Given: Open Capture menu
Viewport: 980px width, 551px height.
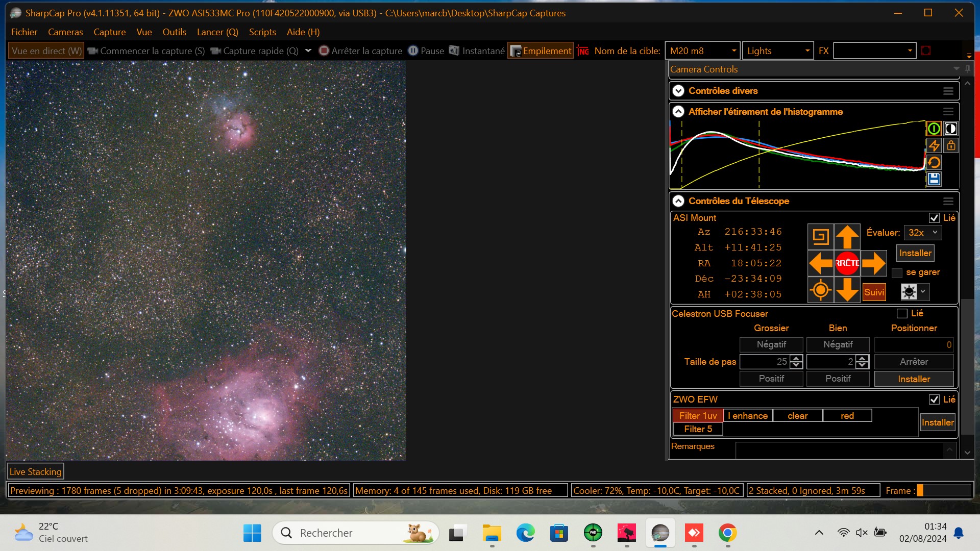Looking at the screenshot, I should click(x=109, y=32).
